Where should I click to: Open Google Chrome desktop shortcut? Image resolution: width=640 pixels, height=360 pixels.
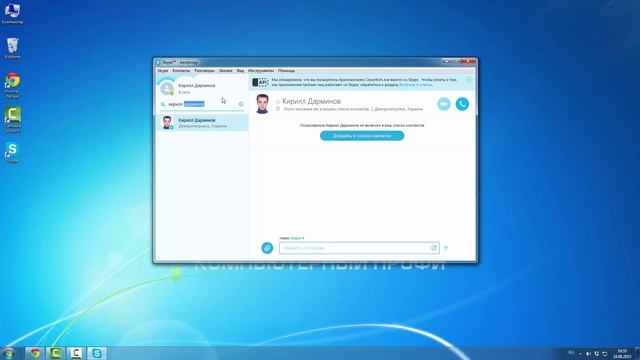coord(12,85)
